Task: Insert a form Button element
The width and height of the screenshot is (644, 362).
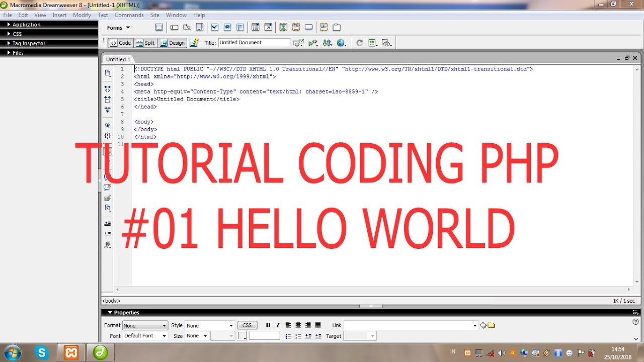Action: pyautogui.click(x=309, y=28)
